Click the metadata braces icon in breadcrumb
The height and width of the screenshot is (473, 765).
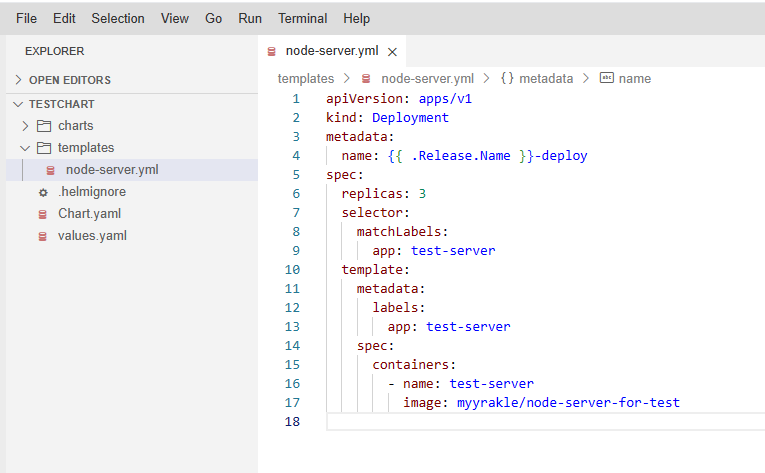tap(507, 78)
